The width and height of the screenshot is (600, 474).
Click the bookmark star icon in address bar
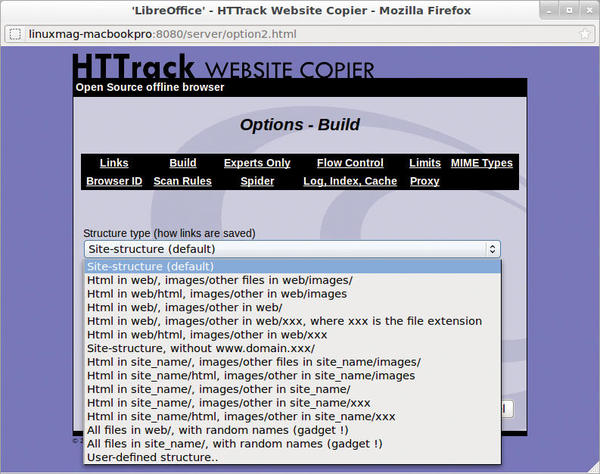pos(584,34)
